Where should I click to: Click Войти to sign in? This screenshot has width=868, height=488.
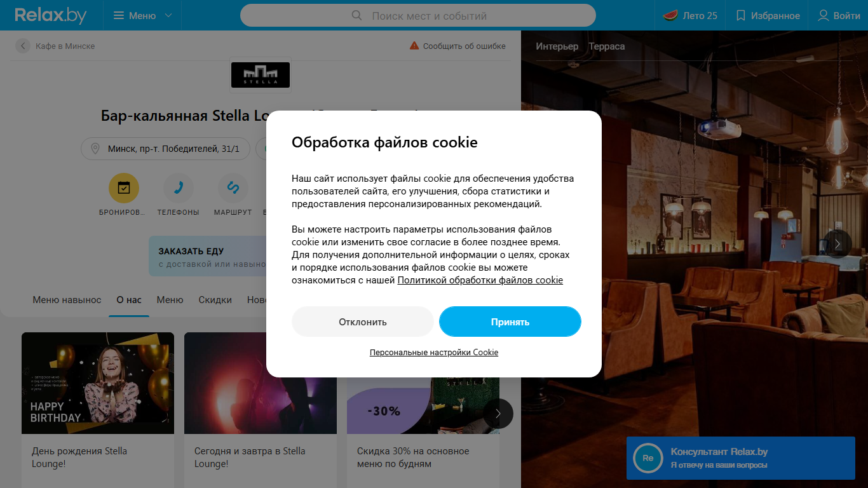click(x=839, y=15)
